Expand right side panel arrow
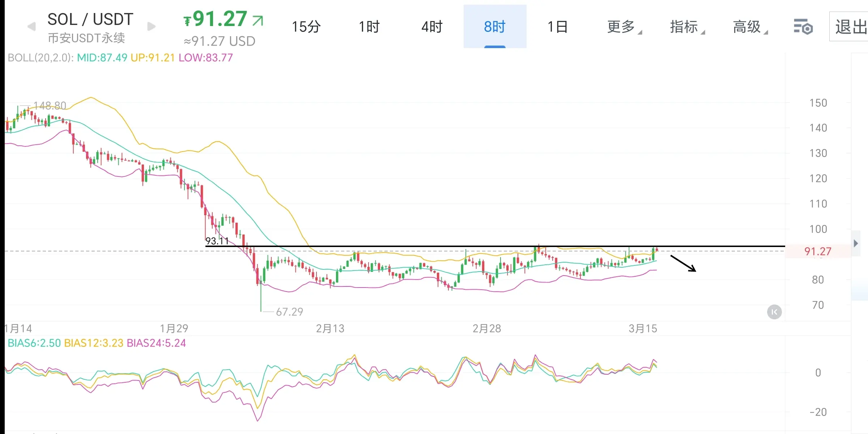 [x=856, y=243]
